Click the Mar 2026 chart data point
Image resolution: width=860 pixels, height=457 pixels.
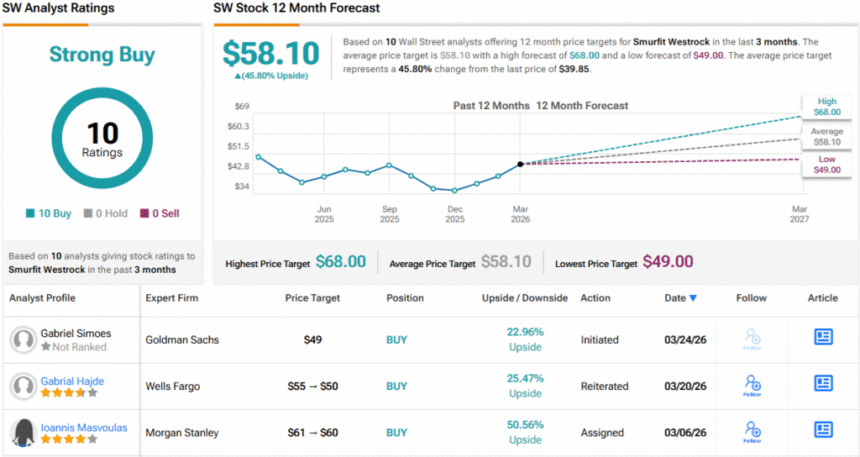pyautogui.click(x=520, y=164)
